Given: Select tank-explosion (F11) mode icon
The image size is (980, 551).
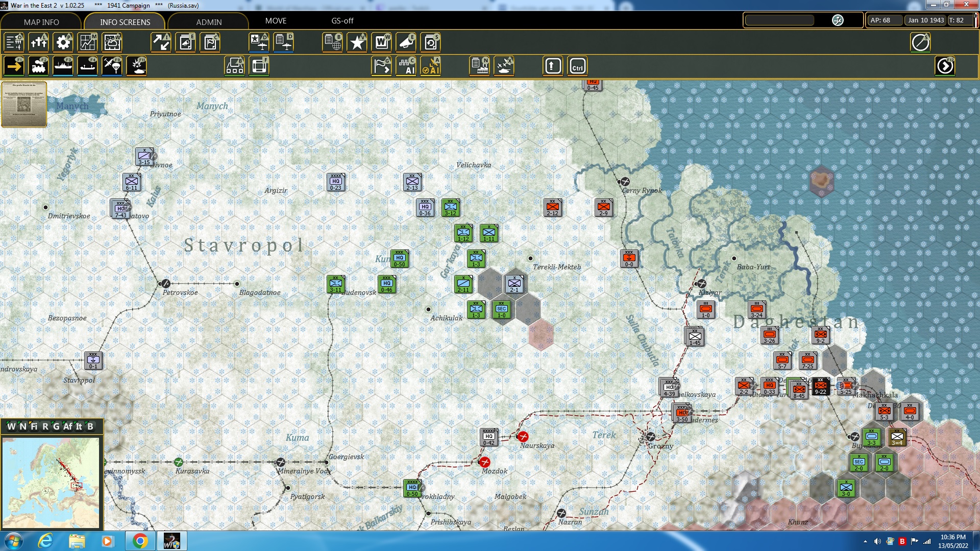Looking at the screenshot, I should click(x=136, y=66).
